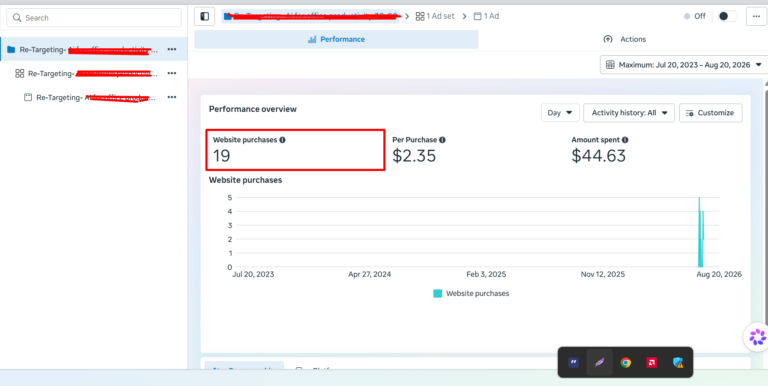
Task: Open more options for ad row
Action: point(172,97)
